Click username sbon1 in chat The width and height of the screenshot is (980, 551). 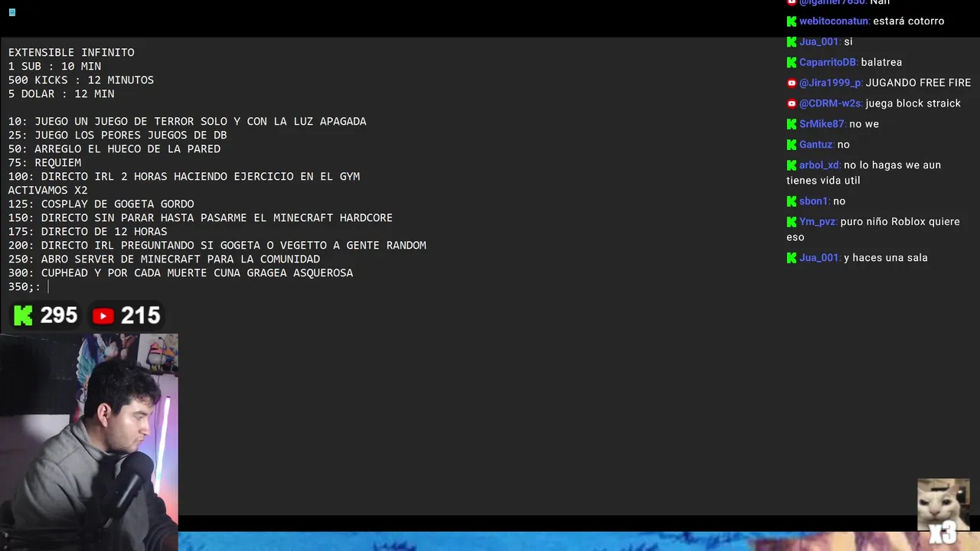pos(814,202)
